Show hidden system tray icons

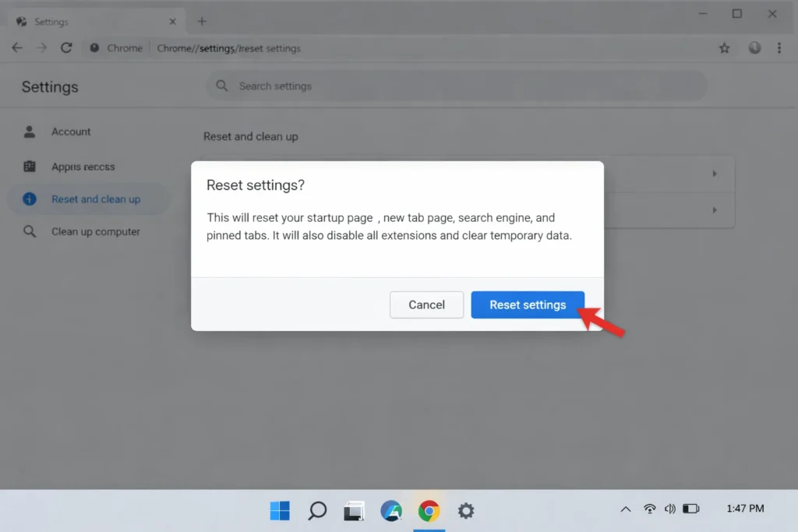click(626, 509)
